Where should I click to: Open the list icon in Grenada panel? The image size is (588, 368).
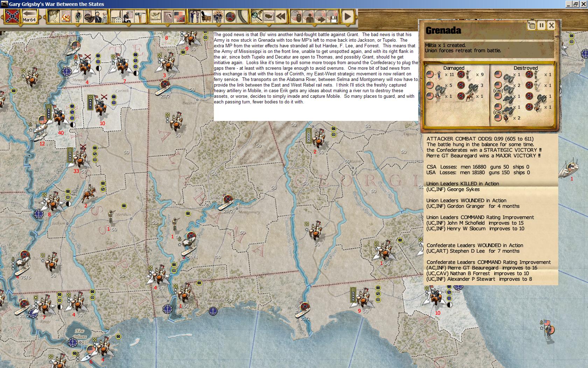pos(532,25)
